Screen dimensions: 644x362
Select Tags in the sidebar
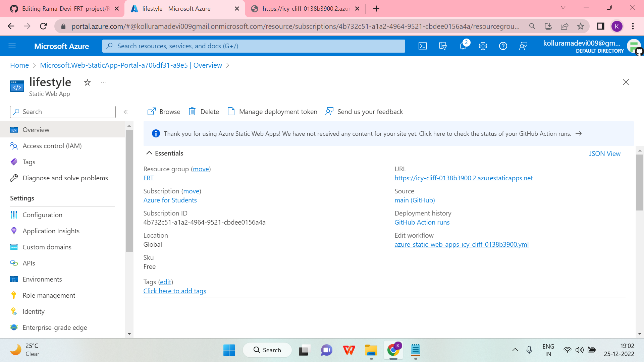click(29, 162)
